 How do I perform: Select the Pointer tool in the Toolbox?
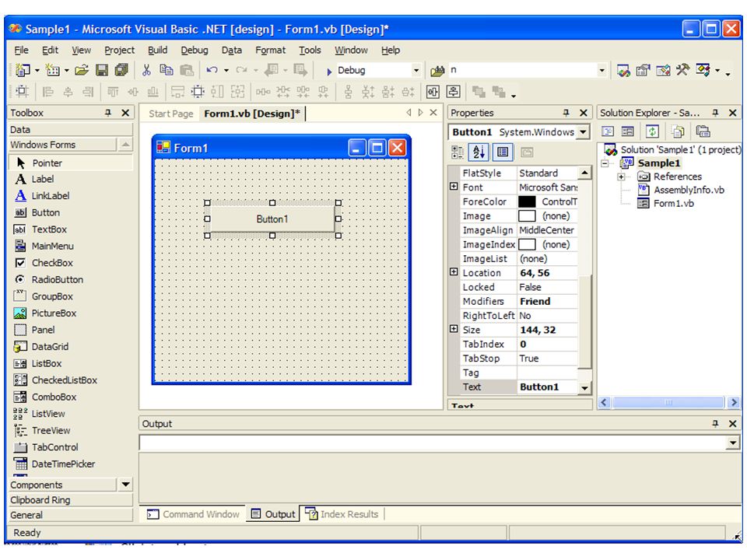71,163
